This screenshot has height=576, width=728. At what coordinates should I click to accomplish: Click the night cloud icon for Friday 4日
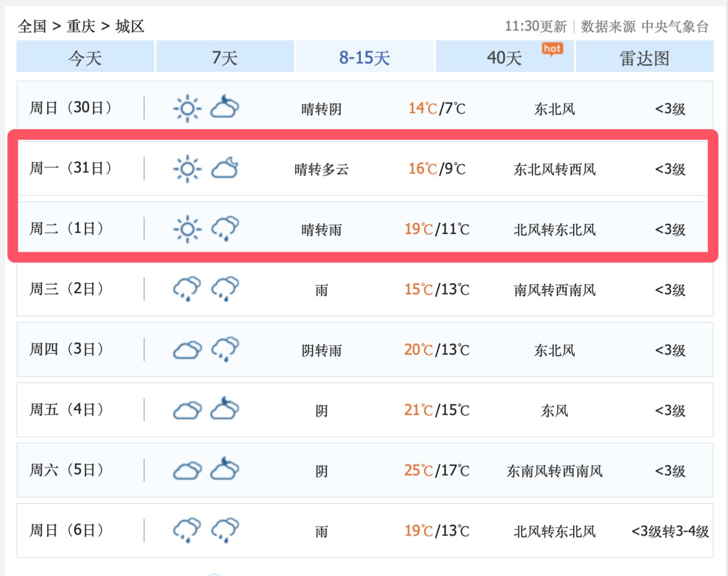[x=225, y=409]
